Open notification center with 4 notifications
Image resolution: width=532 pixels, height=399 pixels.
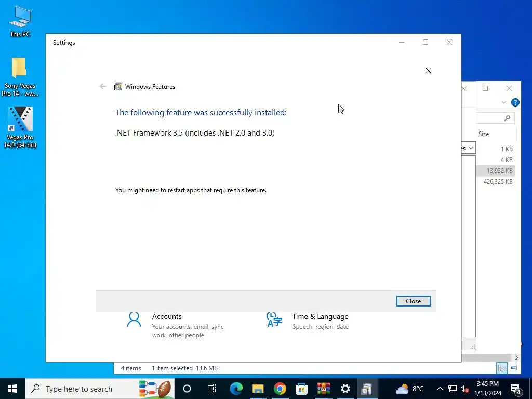[x=516, y=389]
